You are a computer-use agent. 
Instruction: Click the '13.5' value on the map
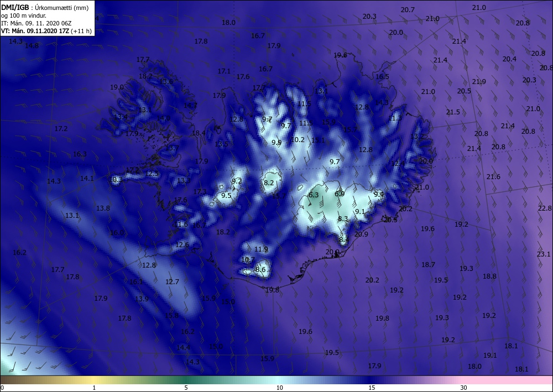click(x=222, y=144)
